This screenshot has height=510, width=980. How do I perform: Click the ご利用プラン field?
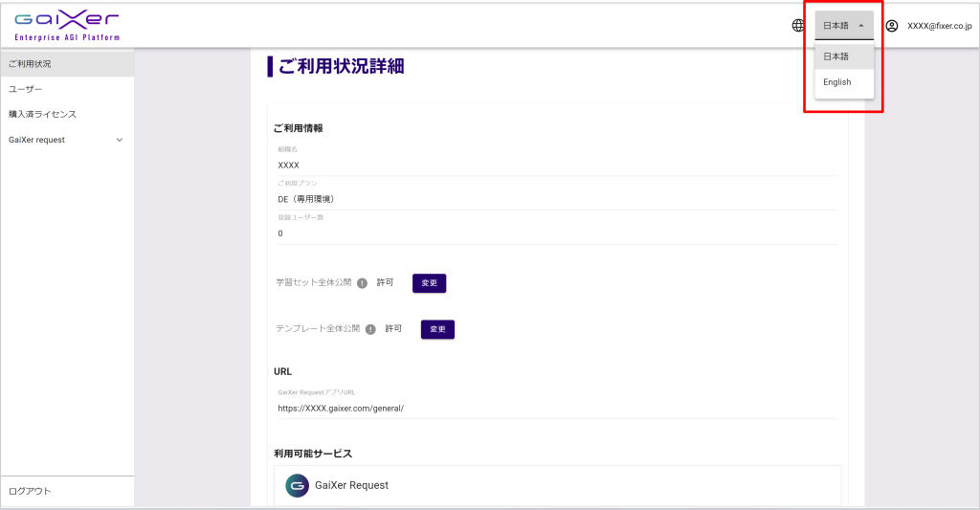555,199
